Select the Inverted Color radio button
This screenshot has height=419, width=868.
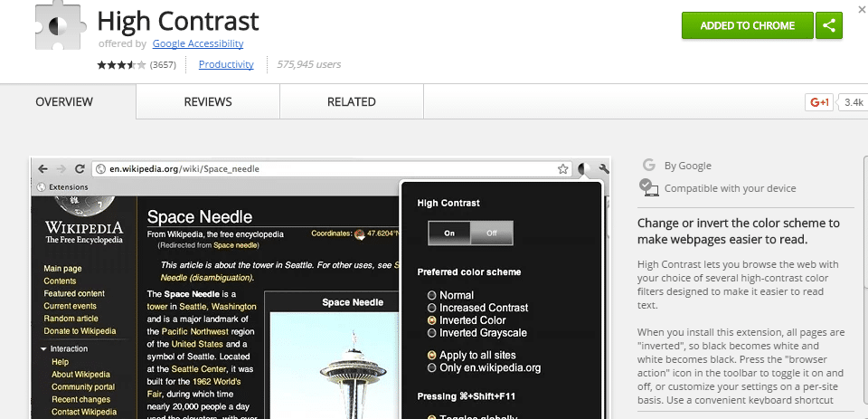click(432, 320)
